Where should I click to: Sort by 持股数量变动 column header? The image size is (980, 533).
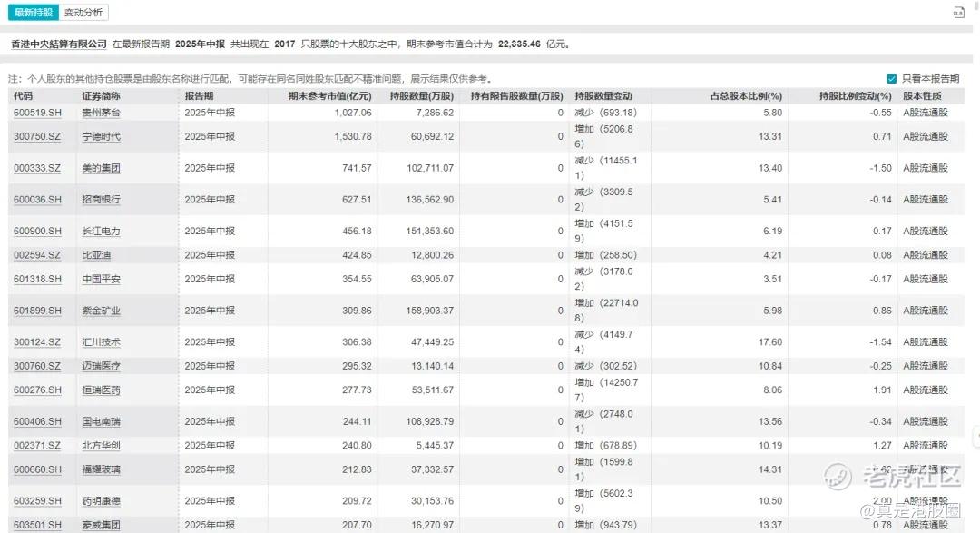(603, 96)
